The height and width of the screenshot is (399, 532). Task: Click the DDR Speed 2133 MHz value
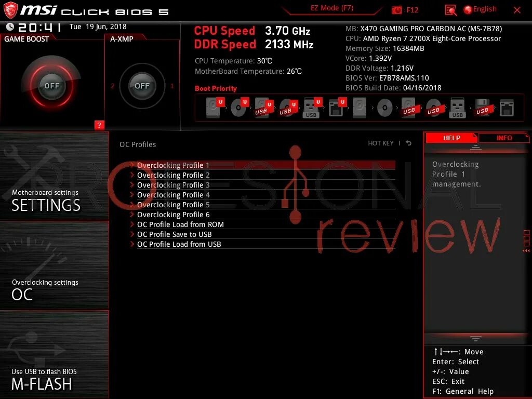[x=289, y=44]
